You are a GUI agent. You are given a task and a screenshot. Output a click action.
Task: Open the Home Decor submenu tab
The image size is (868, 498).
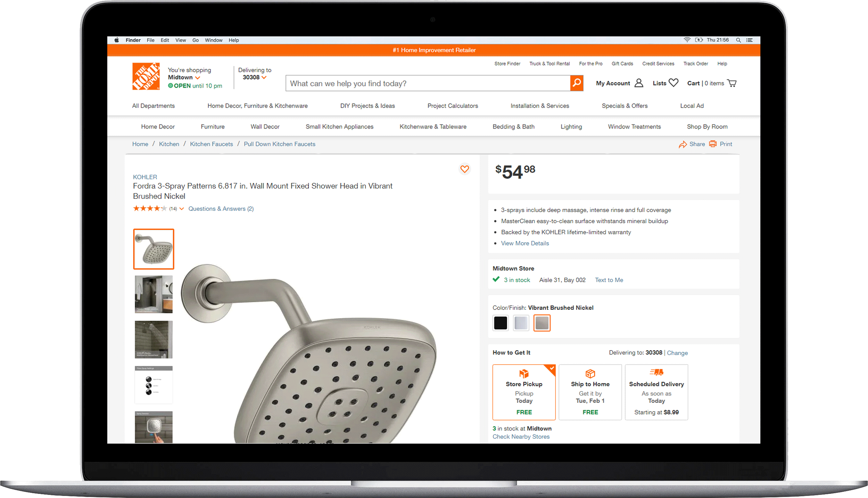pyautogui.click(x=159, y=126)
